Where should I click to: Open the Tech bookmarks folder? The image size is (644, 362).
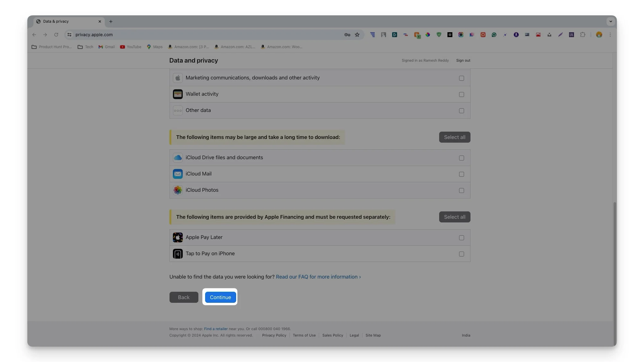(85, 47)
